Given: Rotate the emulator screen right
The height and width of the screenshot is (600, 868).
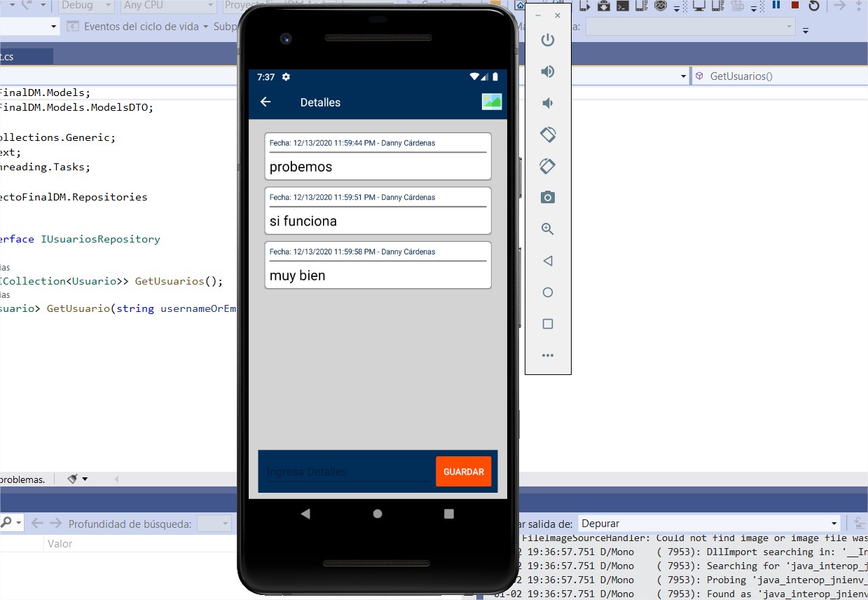Looking at the screenshot, I should (x=547, y=165).
